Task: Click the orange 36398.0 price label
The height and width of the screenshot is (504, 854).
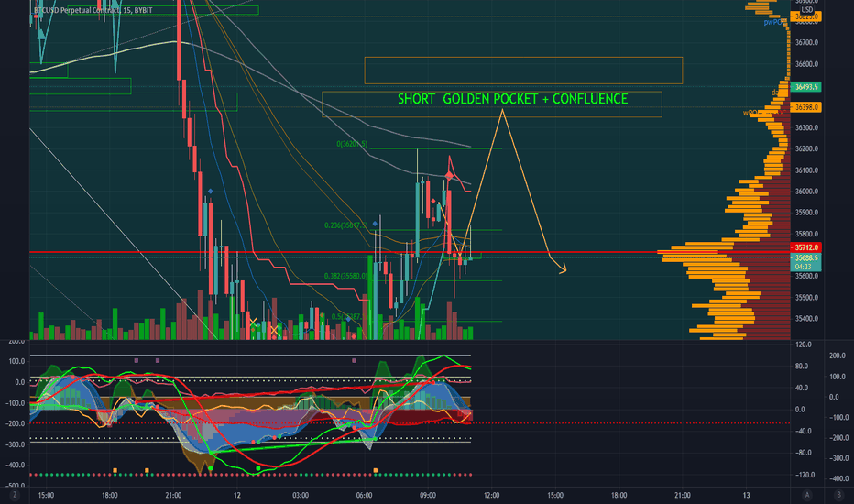Action: (806, 107)
